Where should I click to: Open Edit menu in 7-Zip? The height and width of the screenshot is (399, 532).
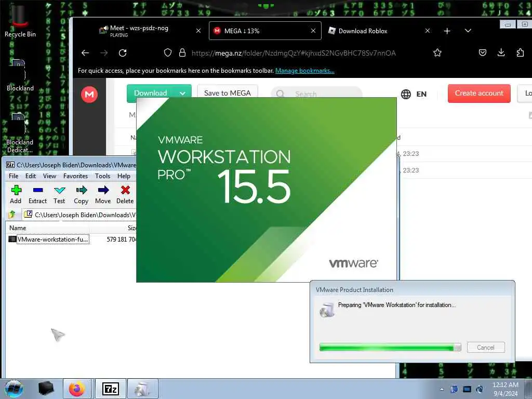point(31,176)
